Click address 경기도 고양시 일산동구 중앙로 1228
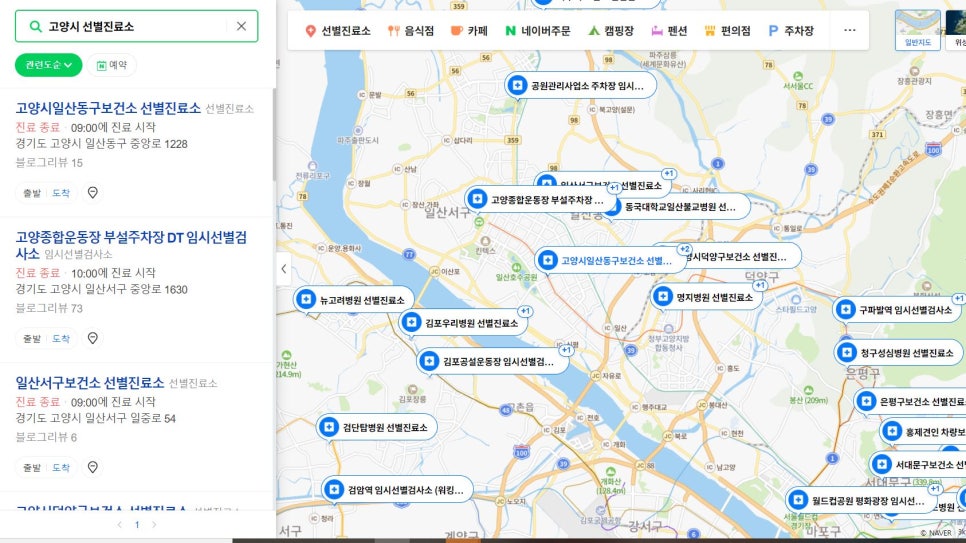 pos(102,144)
